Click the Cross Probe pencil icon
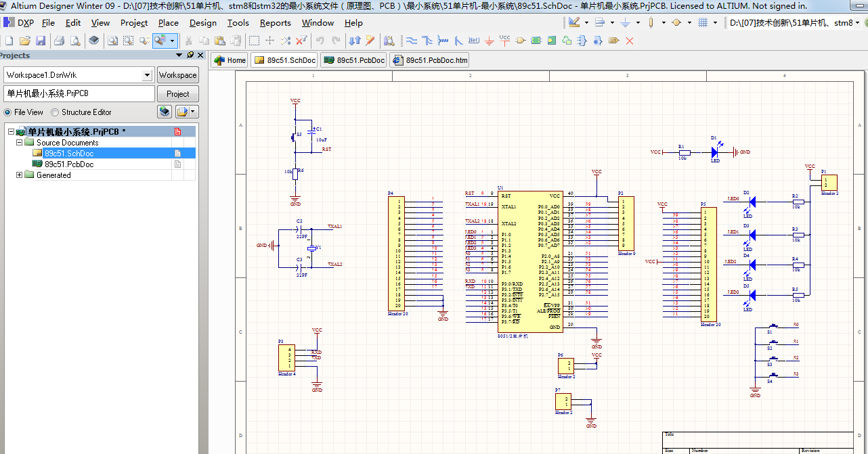The width and height of the screenshot is (868, 454). [x=370, y=41]
